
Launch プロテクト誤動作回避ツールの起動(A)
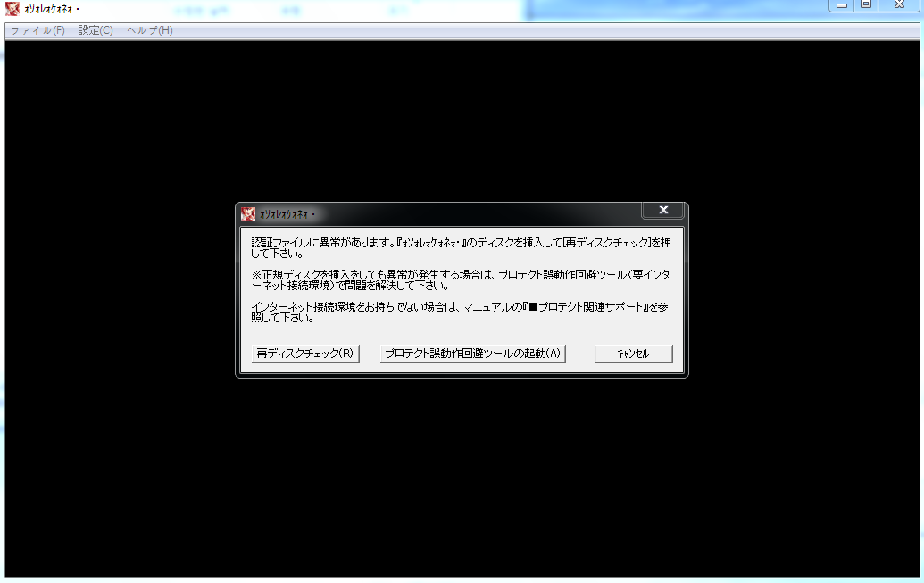472,354
